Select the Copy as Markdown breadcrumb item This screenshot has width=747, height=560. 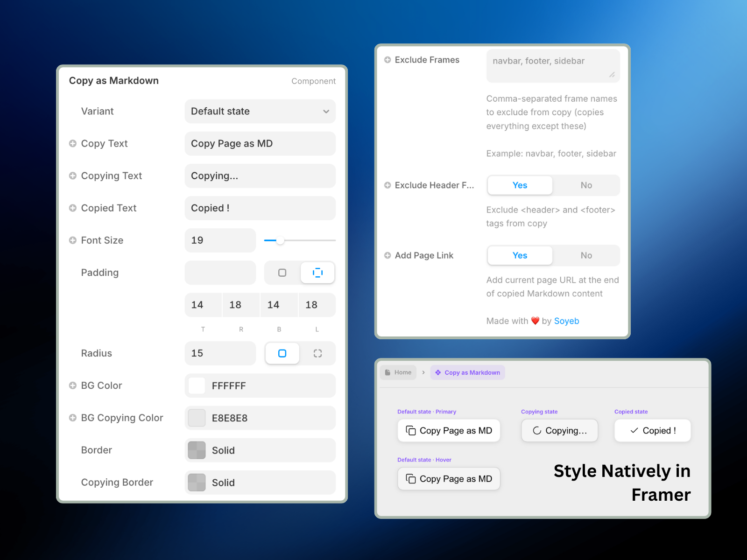point(467,372)
